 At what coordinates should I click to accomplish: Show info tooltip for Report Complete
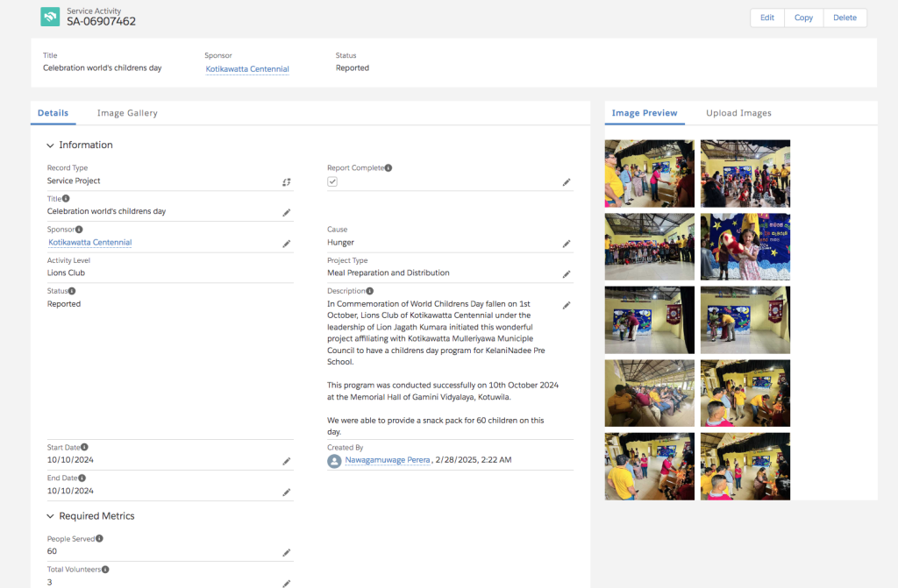pos(388,167)
